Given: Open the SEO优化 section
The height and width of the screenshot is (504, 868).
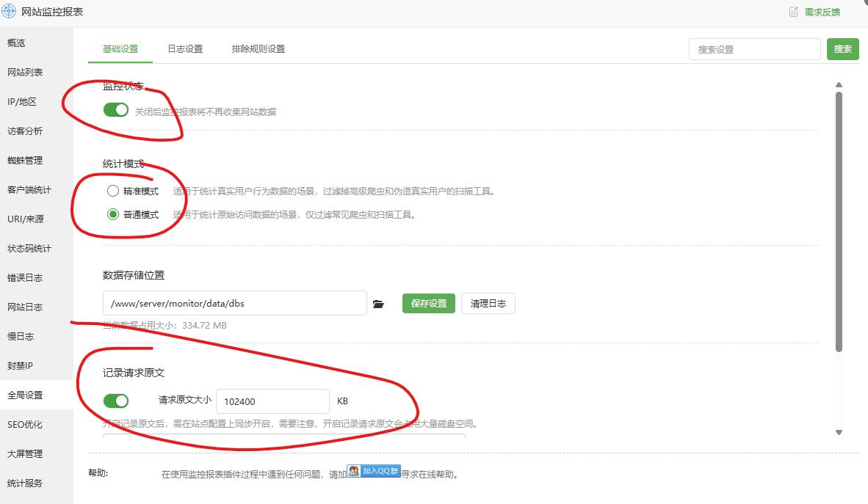Looking at the screenshot, I should 27,424.
